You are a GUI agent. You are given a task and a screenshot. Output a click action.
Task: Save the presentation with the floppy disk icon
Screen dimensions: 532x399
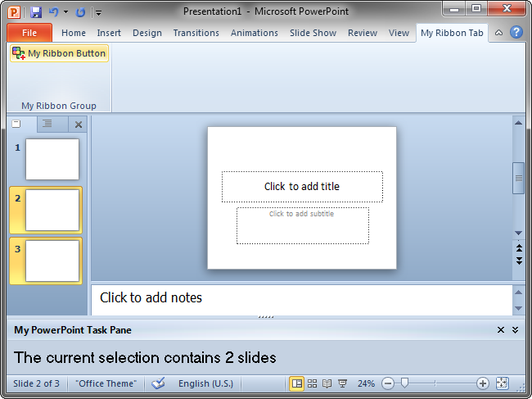tap(36, 12)
